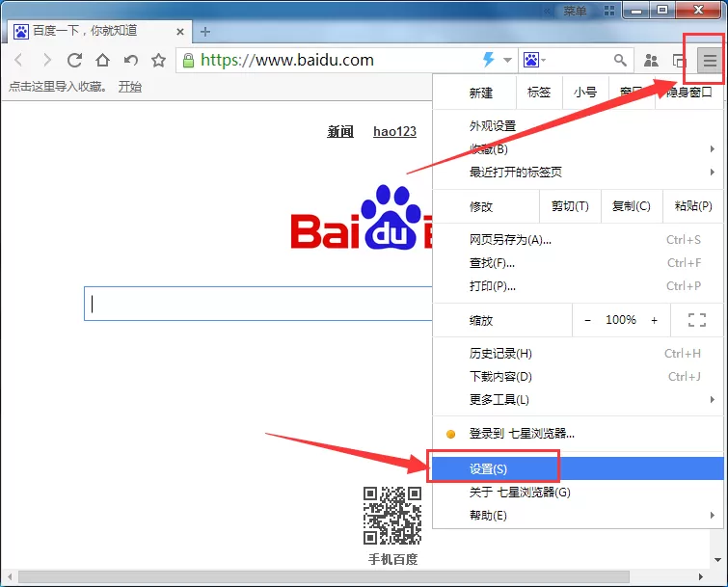The image size is (728, 587).
Task: Choose 隐身窗口 in the menu
Action: (689, 93)
